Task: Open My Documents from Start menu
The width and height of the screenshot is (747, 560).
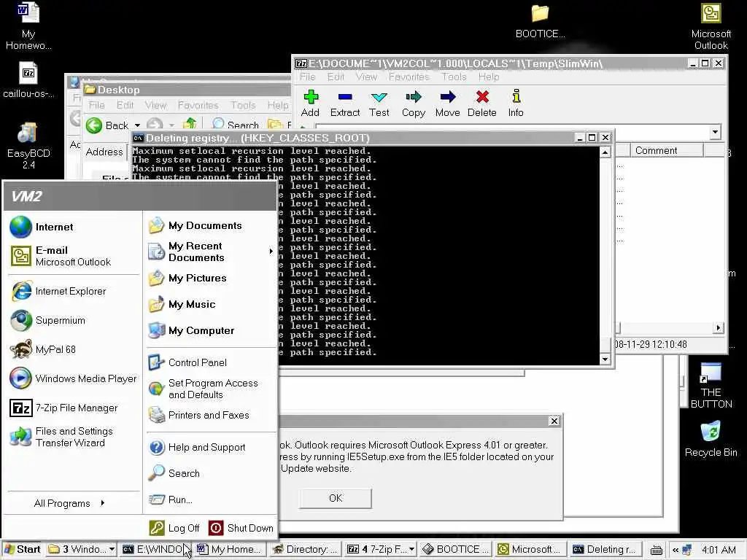Action: (x=210, y=226)
